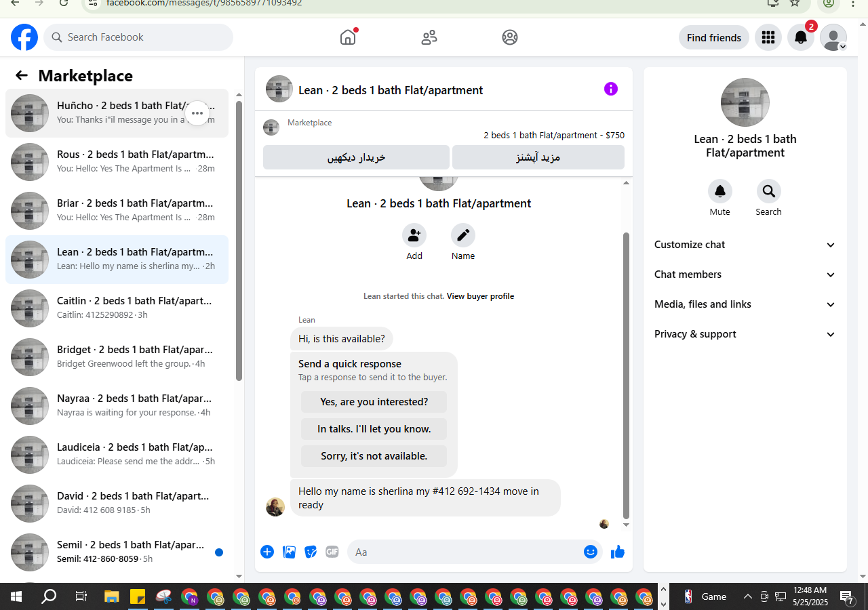Viewport: 868px width, 610px height.
Task: Add people with the Add icon
Action: click(x=414, y=236)
